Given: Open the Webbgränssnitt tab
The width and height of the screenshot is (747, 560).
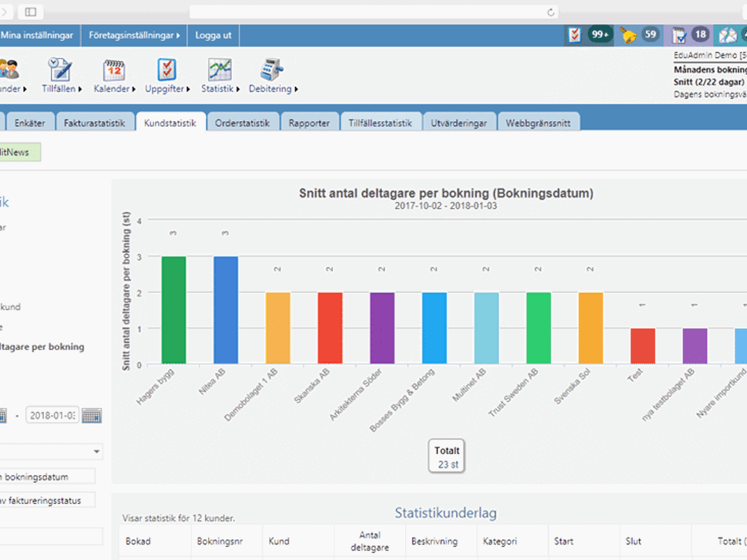Looking at the screenshot, I should pyautogui.click(x=538, y=123).
